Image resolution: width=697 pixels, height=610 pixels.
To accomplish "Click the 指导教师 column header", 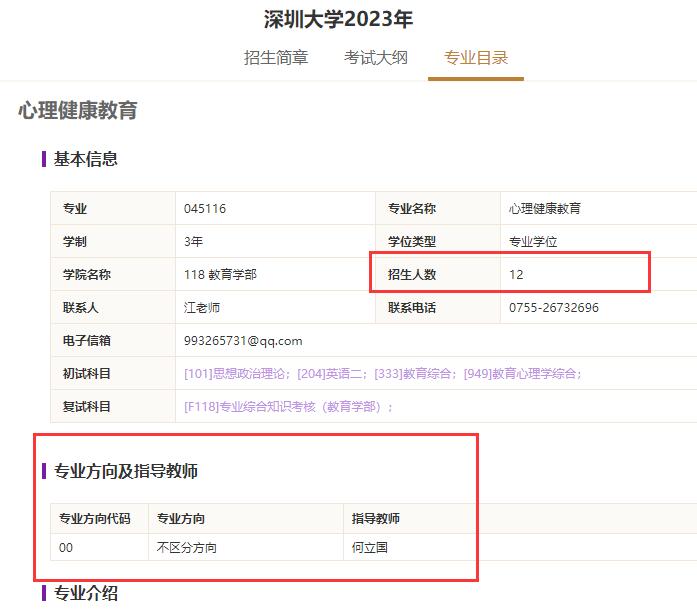I will coord(376,518).
